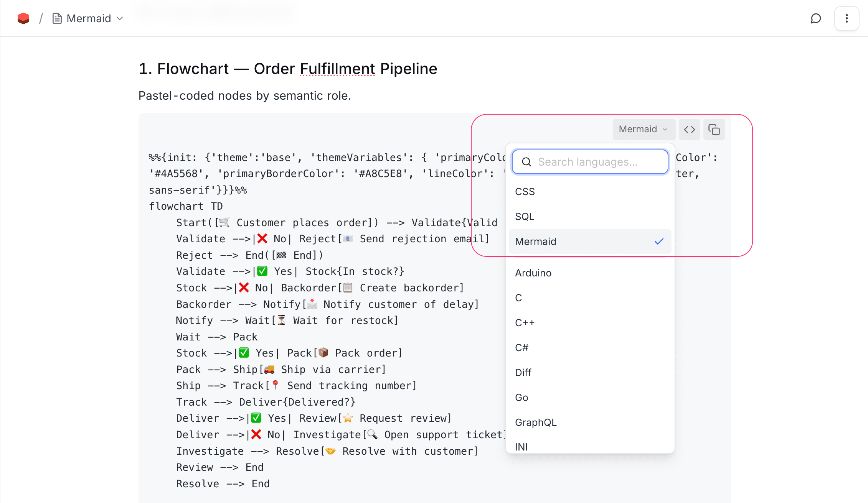
Task: Click the line 'Track --> Deliver{Delivered?}'
Action: [266, 402]
